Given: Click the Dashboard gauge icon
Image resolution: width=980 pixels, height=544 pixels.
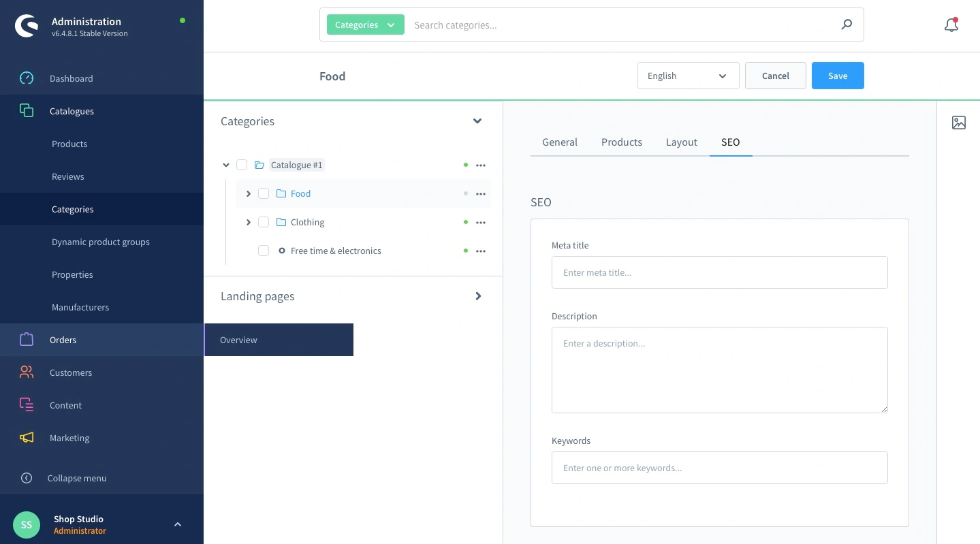Looking at the screenshot, I should [27, 78].
